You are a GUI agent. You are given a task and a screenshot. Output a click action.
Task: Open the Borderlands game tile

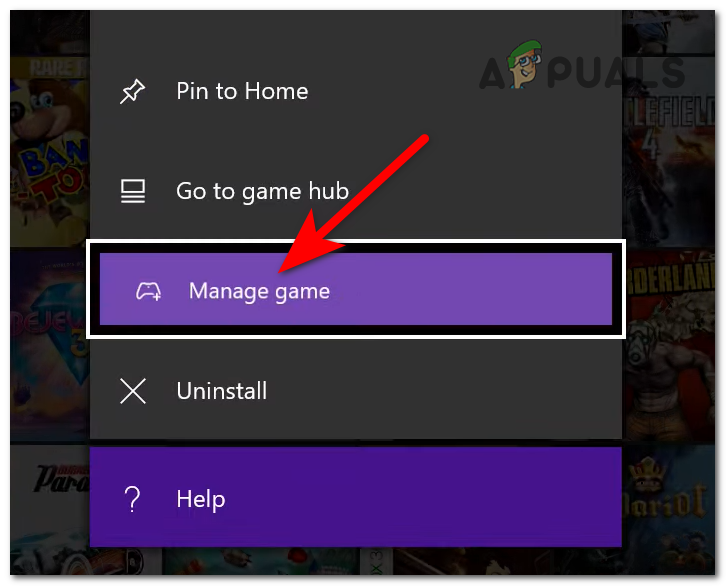pyautogui.click(x=670, y=345)
